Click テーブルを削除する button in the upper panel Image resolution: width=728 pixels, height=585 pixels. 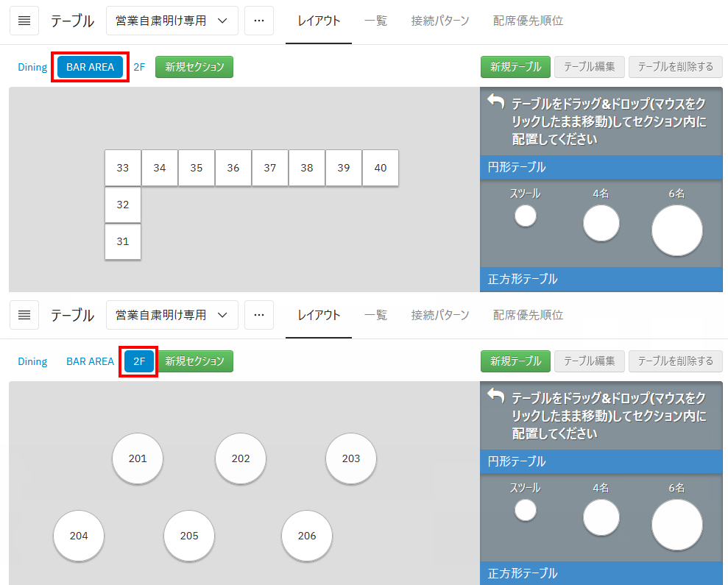pos(676,67)
